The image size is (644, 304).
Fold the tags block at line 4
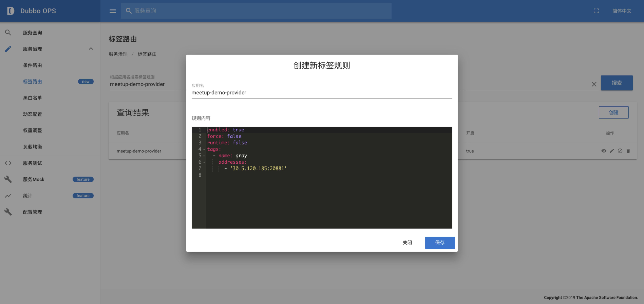[204, 150]
